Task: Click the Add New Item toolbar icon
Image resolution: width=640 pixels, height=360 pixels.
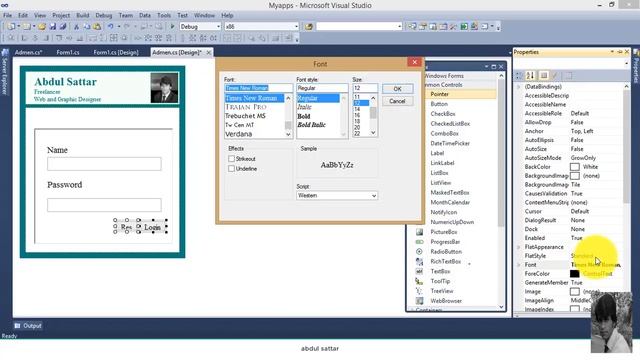Action: 27,27
